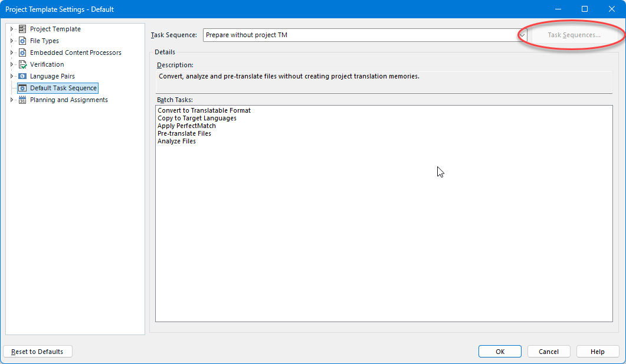Close the Project Template Settings dialog

pyautogui.click(x=611, y=9)
